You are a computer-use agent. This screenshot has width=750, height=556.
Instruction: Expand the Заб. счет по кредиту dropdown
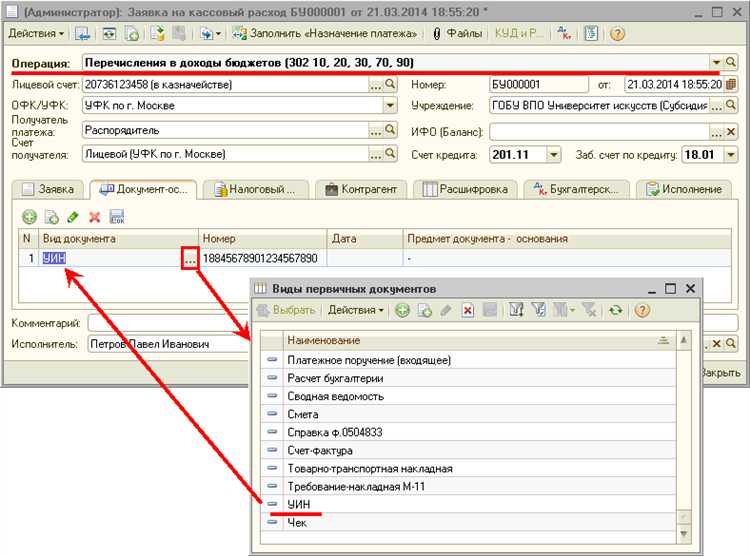730,155
